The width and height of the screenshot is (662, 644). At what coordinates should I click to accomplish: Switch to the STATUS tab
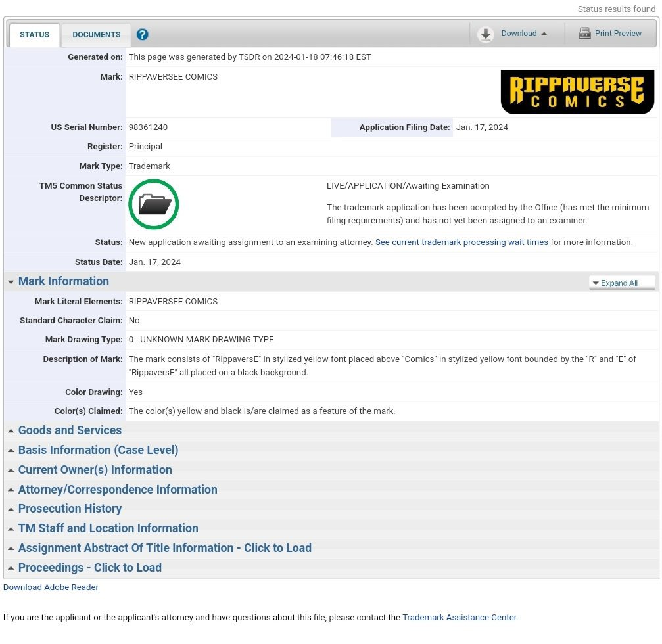click(x=34, y=35)
